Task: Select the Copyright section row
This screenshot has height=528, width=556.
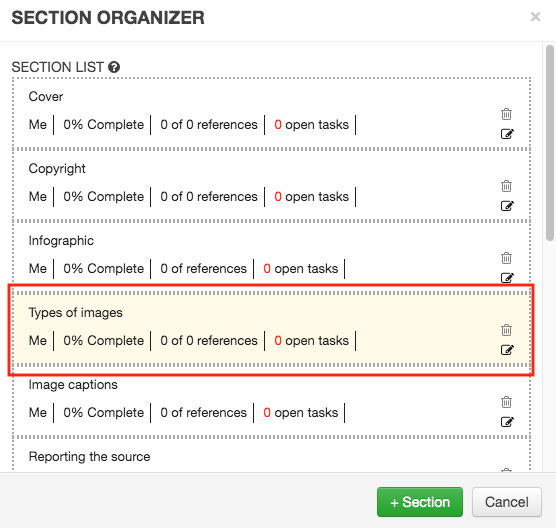Action: (x=272, y=185)
